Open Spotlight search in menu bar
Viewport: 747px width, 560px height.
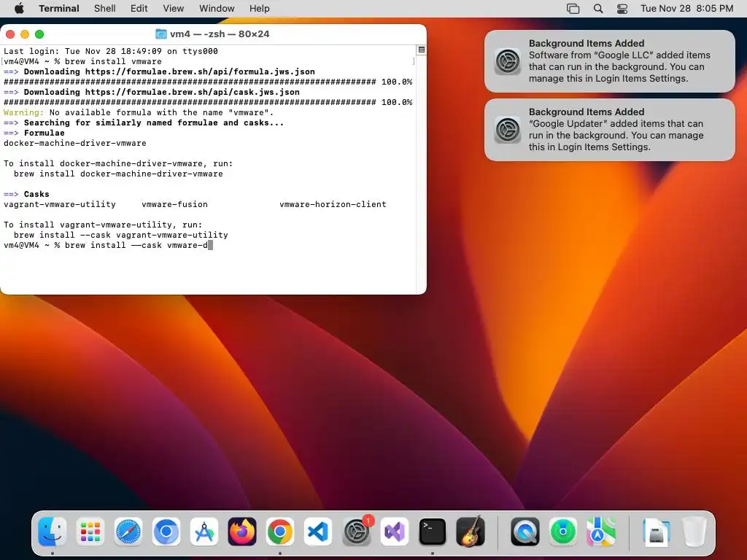pyautogui.click(x=598, y=9)
